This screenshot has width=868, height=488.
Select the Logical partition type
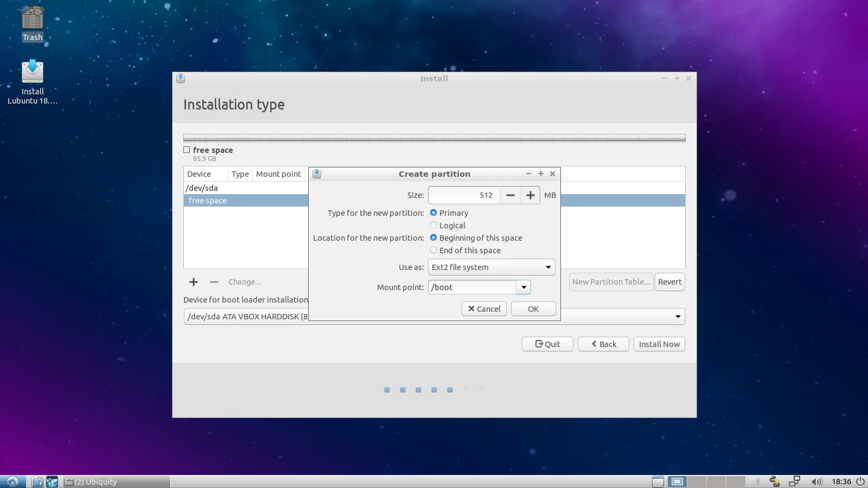[433, 226]
